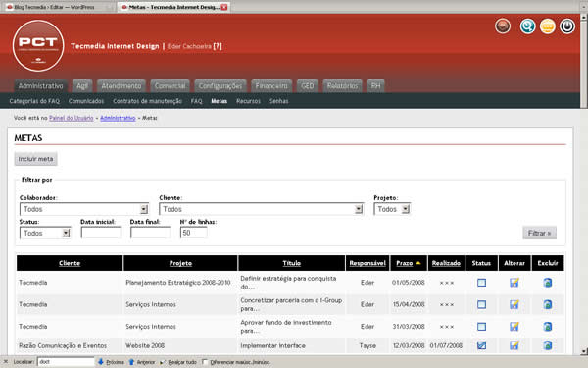The height and width of the screenshot is (368, 588).
Task: Go to Senhas submenu item
Action: point(279,101)
